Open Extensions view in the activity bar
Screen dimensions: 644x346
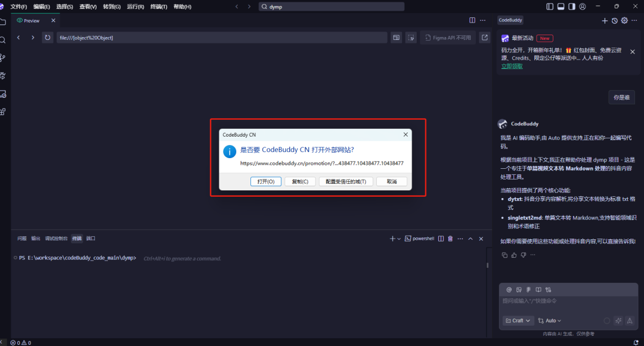click(3, 112)
